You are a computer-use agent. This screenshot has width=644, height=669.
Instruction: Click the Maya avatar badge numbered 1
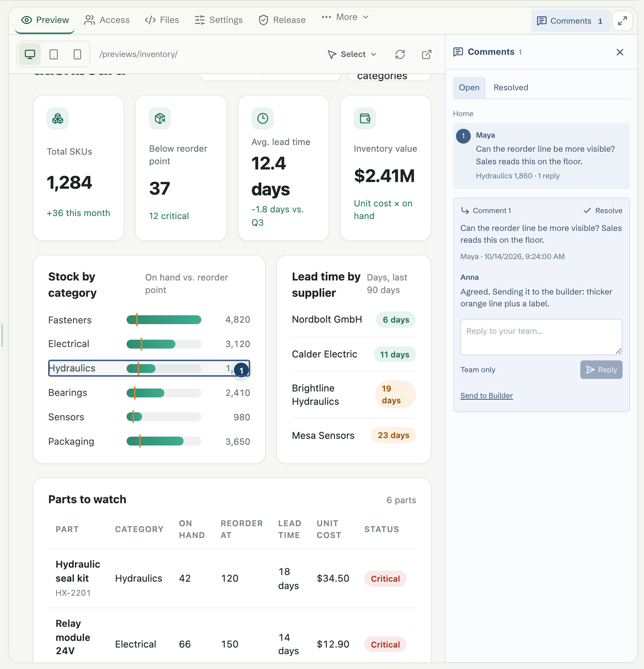[463, 136]
